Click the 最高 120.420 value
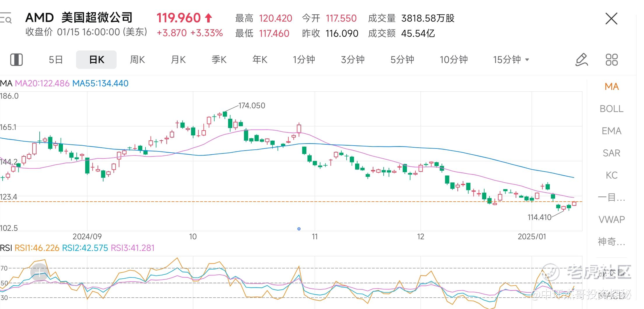This screenshot has width=644, height=309. point(276,18)
